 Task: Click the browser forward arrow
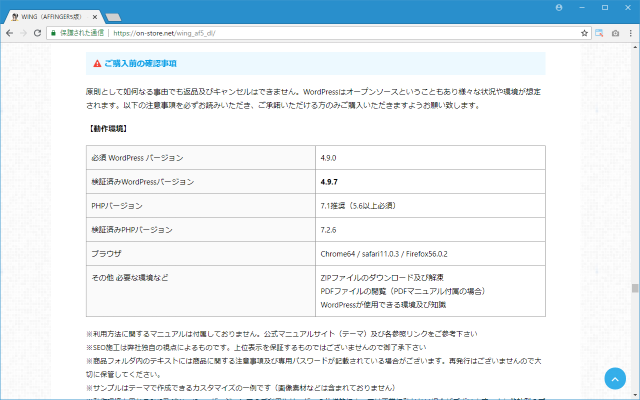pos(24,33)
